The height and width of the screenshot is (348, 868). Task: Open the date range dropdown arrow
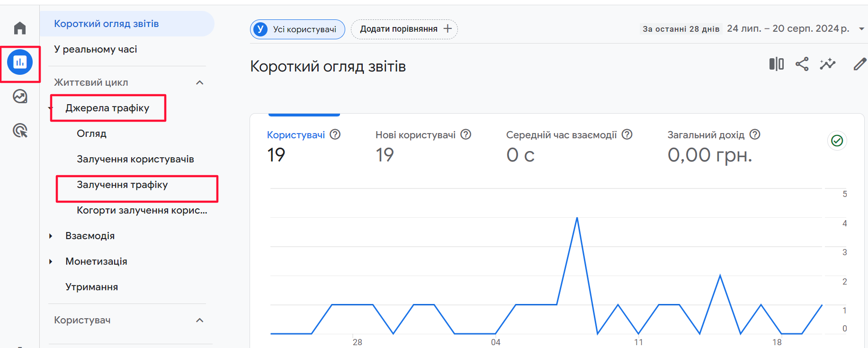[x=862, y=29]
